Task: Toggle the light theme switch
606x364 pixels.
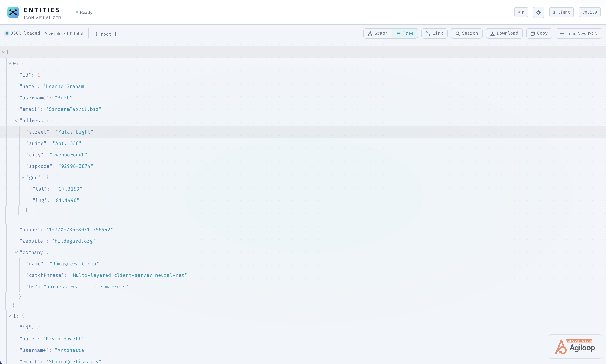Action: (x=561, y=12)
